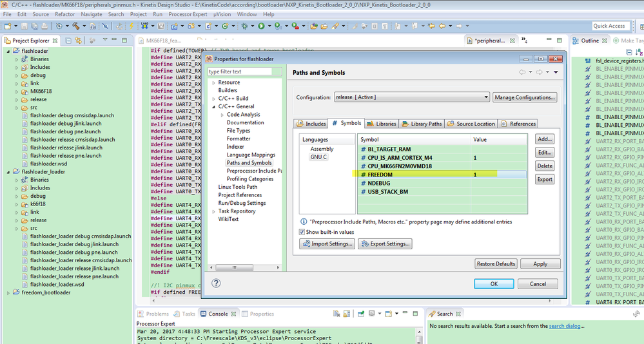Click Apply in properties dialog
This screenshot has width=644, height=344.
(540, 263)
